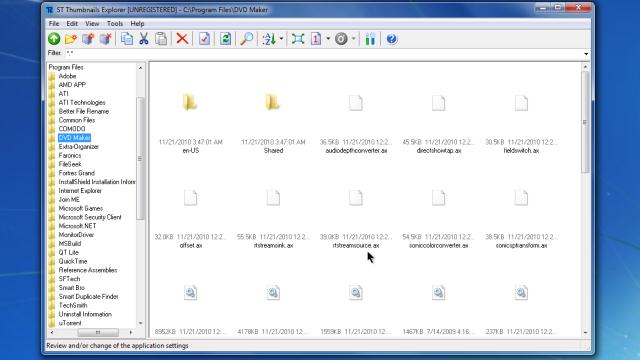Click into the Filter text field
The image size is (640, 360).
click(x=323, y=53)
